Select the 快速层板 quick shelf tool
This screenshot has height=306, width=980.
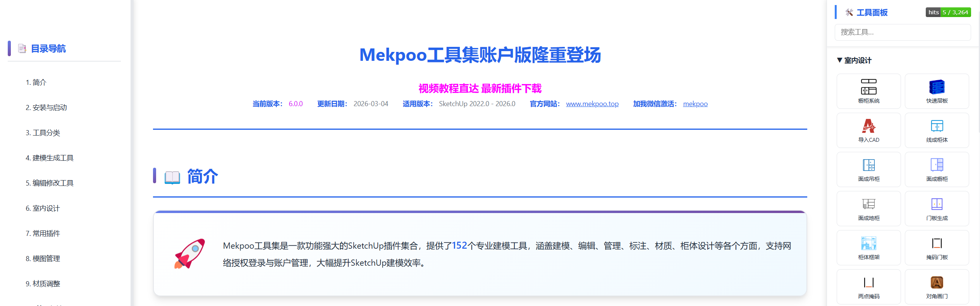click(937, 91)
